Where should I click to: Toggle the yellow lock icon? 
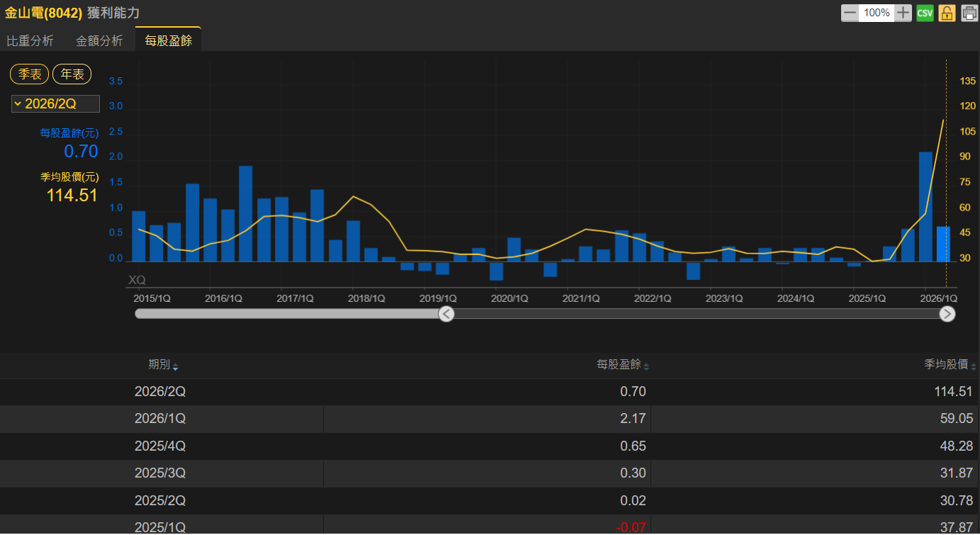coord(947,13)
